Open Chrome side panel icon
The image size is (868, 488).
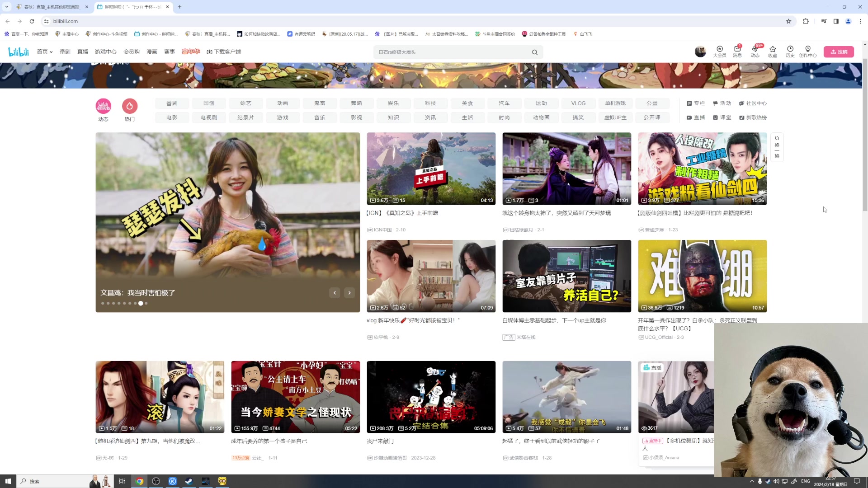pos(836,21)
